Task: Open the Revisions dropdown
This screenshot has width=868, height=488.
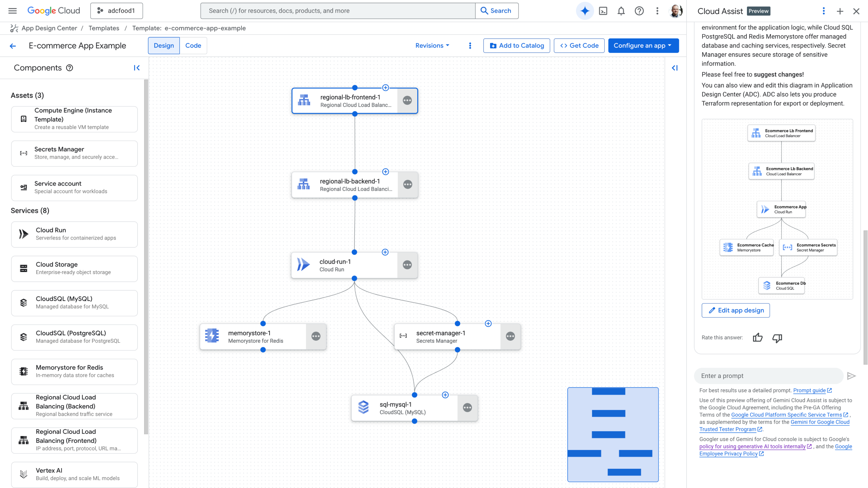Action: click(432, 45)
